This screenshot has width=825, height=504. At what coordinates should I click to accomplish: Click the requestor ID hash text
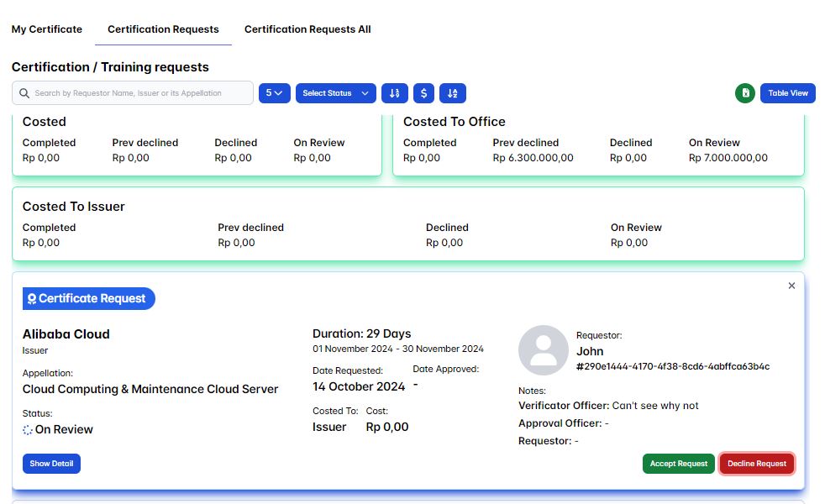pos(672,367)
